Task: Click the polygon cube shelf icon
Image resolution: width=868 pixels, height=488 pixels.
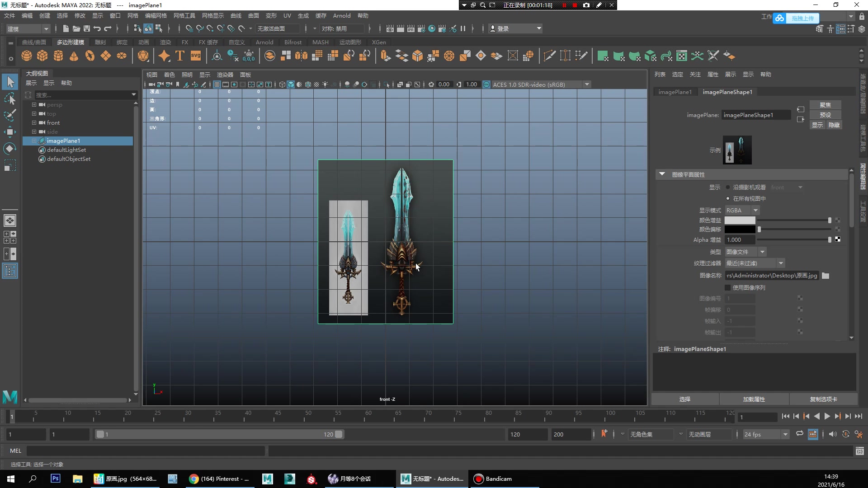Action: tap(42, 56)
